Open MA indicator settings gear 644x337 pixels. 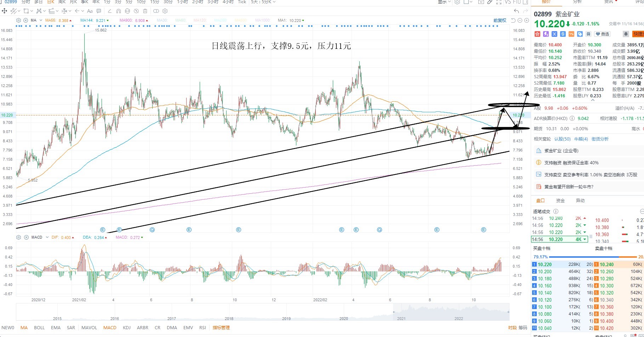point(18,20)
